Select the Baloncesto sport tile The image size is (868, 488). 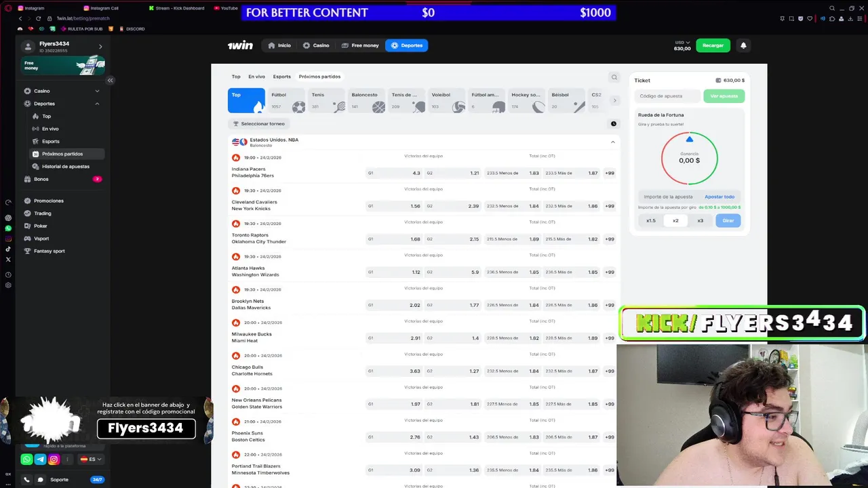(367, 101)
